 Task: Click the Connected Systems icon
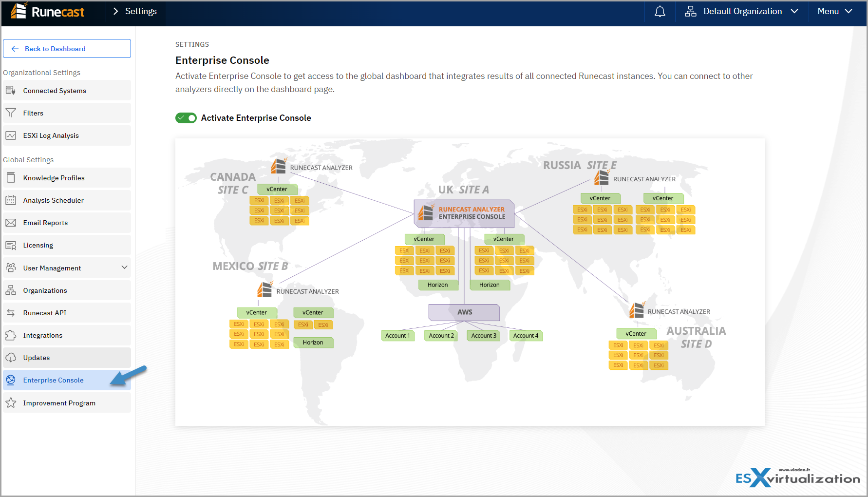(11, 90)
